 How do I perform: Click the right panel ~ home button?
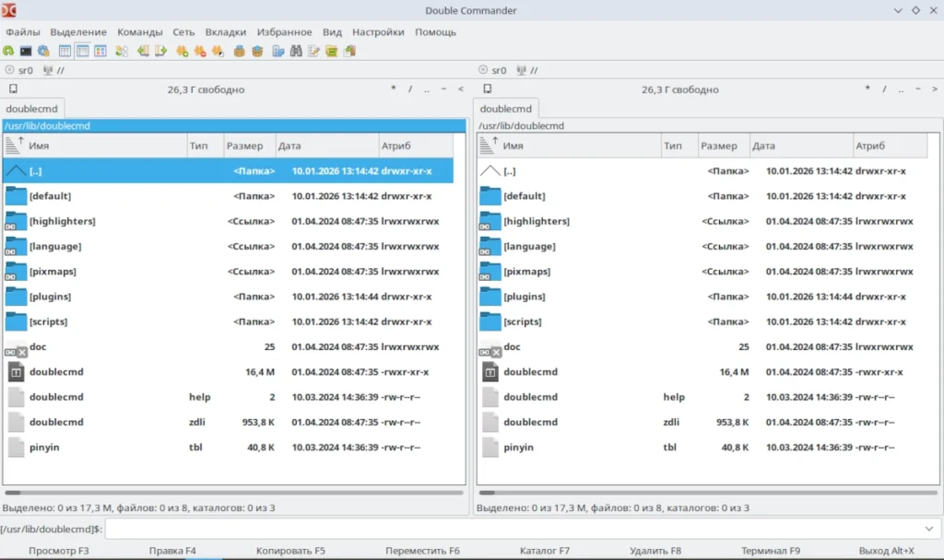coord(917,89)
